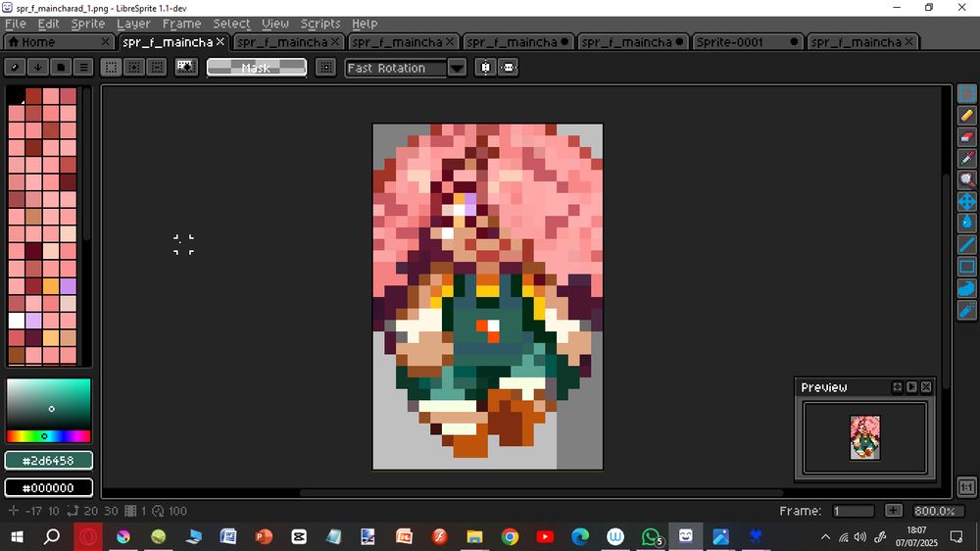Select the rectangular Marquee tool
The height and width of the screenshot is (551, 980).
click(x=966, y=94)
